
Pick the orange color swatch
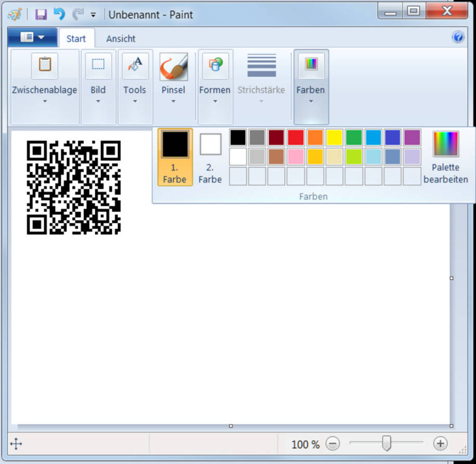click(315, 137)
